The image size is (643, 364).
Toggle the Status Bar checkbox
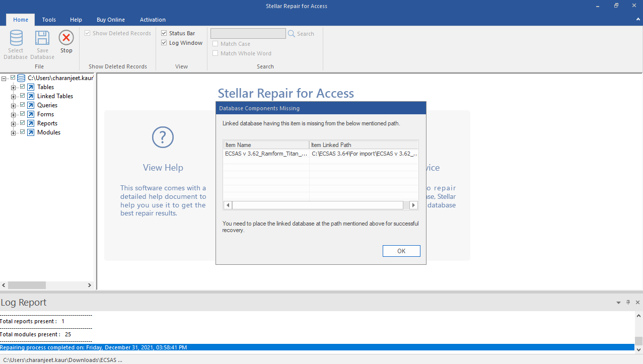click(x=164, y=33)
